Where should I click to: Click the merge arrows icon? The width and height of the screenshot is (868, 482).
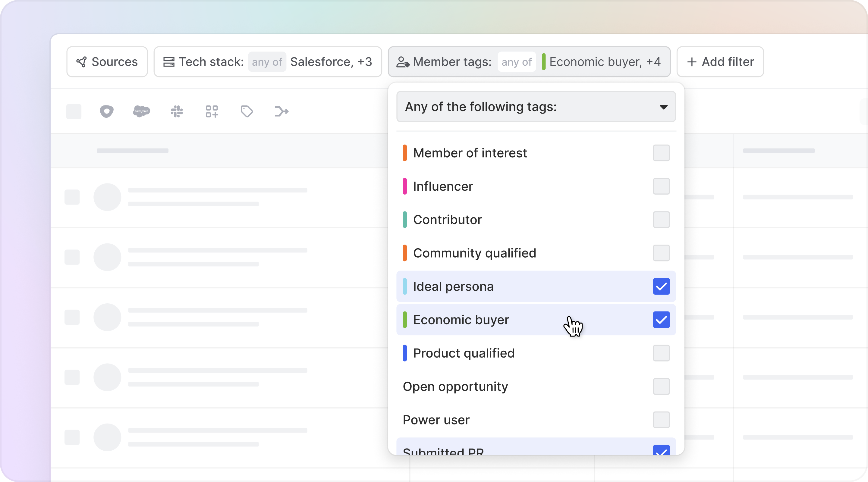click(281, 111)
